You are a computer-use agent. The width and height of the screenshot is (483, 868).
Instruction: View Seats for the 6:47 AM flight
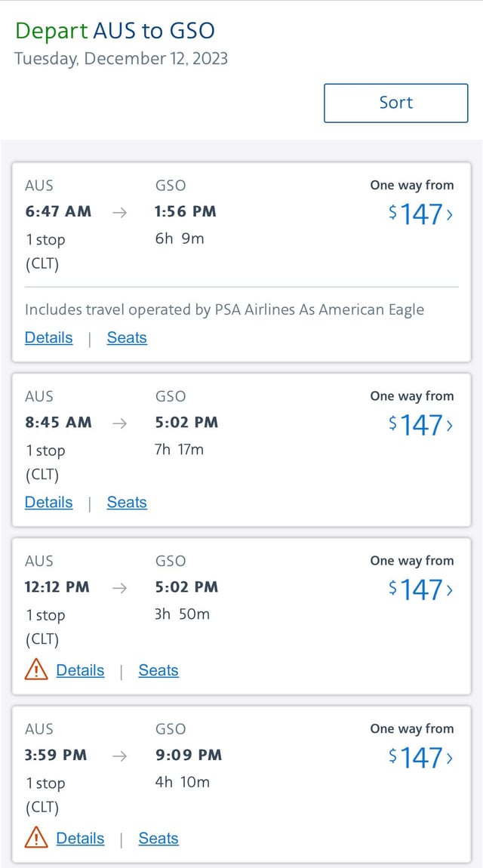(126, 337)
